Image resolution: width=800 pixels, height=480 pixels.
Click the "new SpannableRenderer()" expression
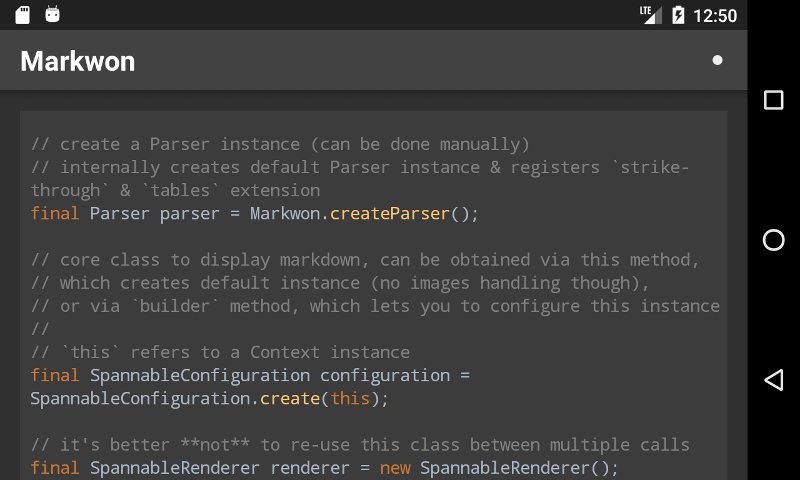(x=499, y=467)
